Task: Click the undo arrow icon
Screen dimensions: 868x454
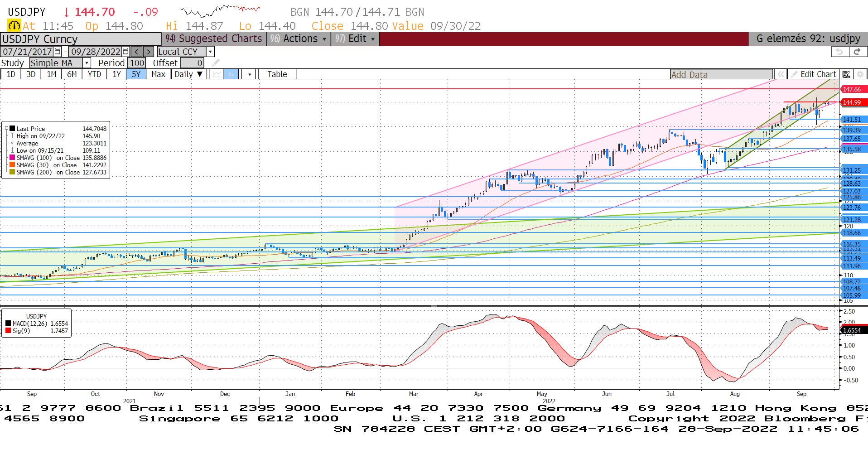Action: (x=839, y=52)
